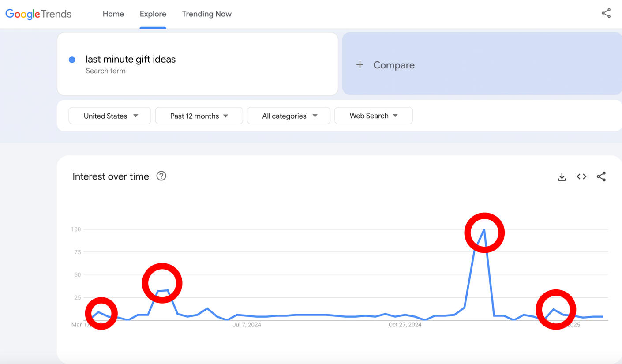Click the Jul 7, 2024 axis label
Image resolution: width=622 pixels, height=364 pixels.
(x=247, y=325)
